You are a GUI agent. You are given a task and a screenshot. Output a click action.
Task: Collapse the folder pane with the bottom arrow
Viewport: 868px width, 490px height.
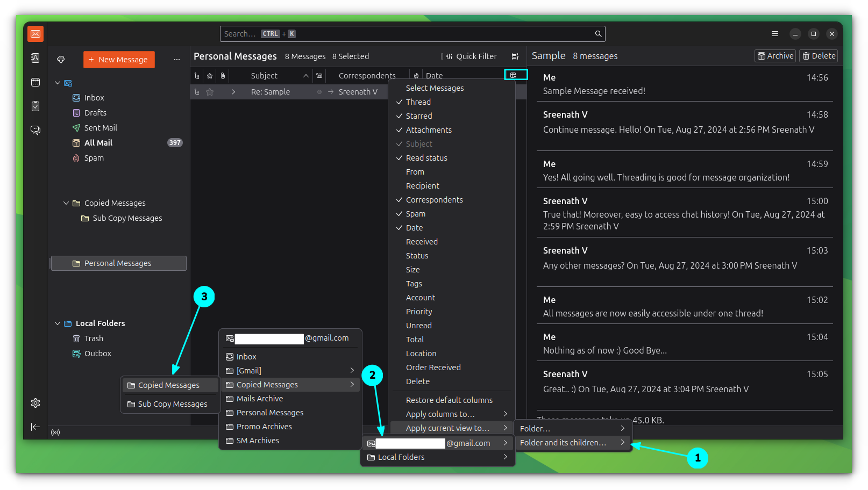coord(35,427)
